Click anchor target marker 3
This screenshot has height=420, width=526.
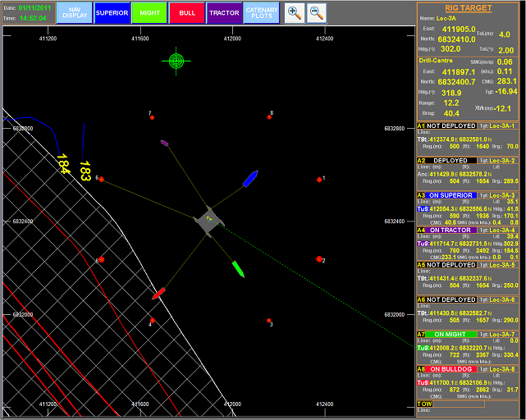pyautogui.click(x=268, y=321)
